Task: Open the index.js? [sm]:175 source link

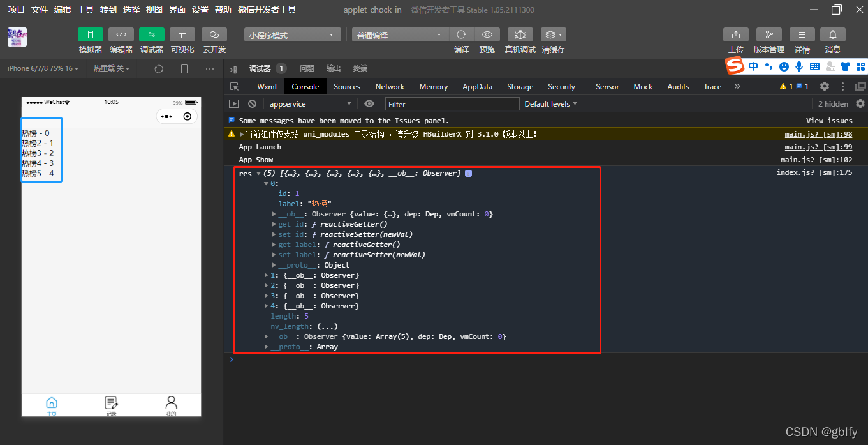Action: (814, 173)
